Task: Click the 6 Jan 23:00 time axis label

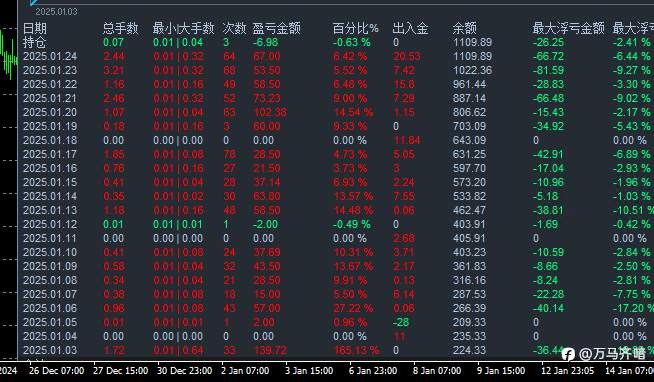Action: [373, 370]
